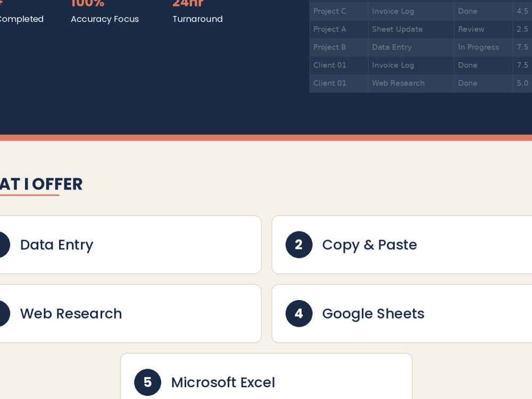This screenshot has width=532, height=399.
Task: Click the number 5 badge beside Microsoft Excel
Action: click(147, 382)
